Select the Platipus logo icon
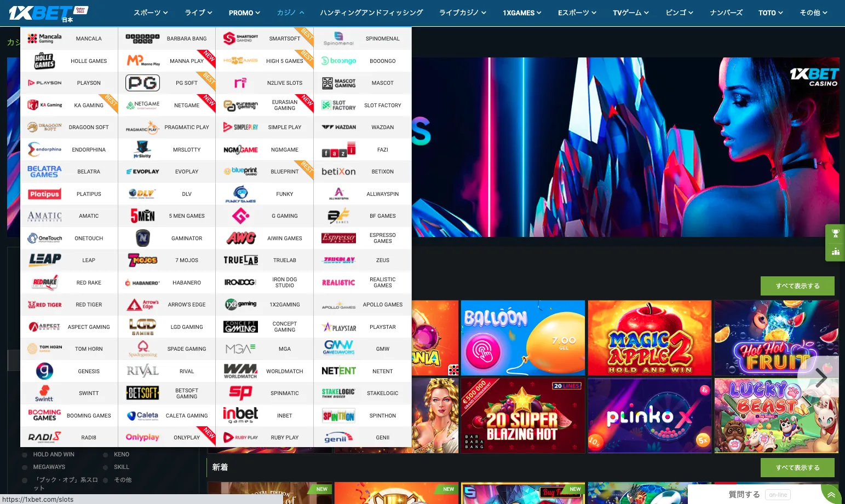The width and height of the screenshot is (845, 504). coord(44,194)
